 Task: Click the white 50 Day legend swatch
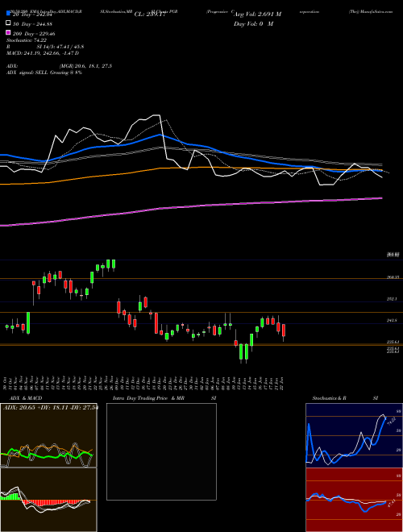(8, 23)
